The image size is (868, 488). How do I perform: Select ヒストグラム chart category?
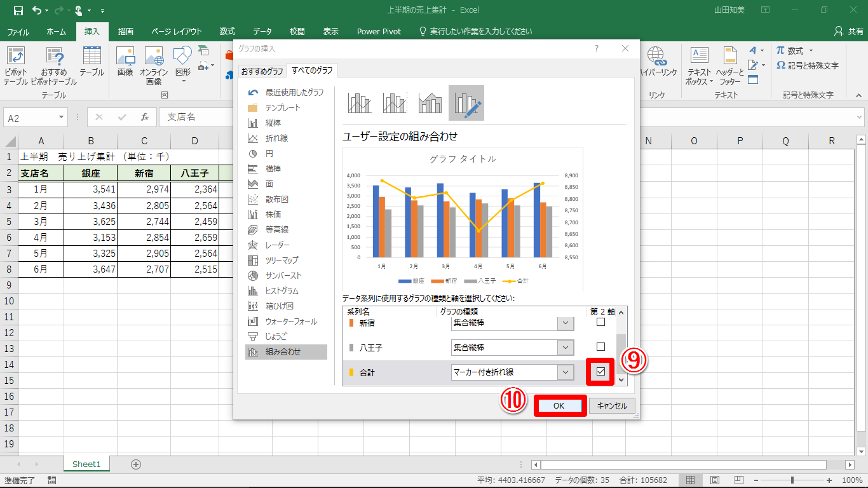[x=286, y=291]
